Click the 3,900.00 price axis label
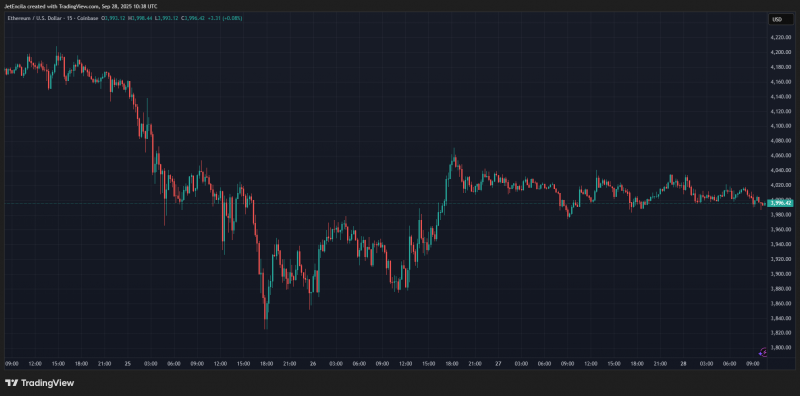 tap(781, 274)
